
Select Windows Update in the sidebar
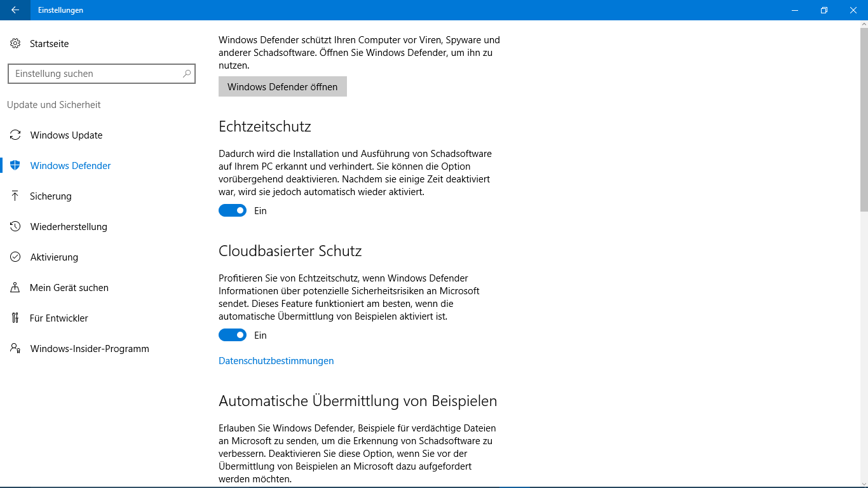(x=66, y=135)
